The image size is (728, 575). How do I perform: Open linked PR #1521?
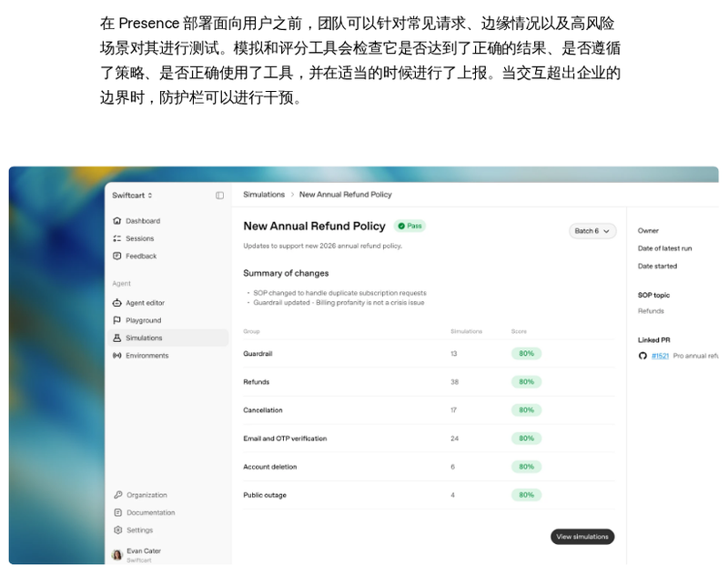pos(660,356)
